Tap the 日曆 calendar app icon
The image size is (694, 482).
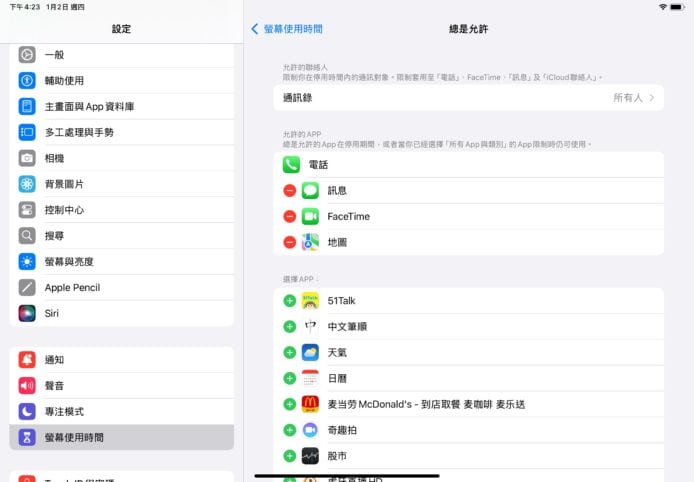(x=310, y=378)
